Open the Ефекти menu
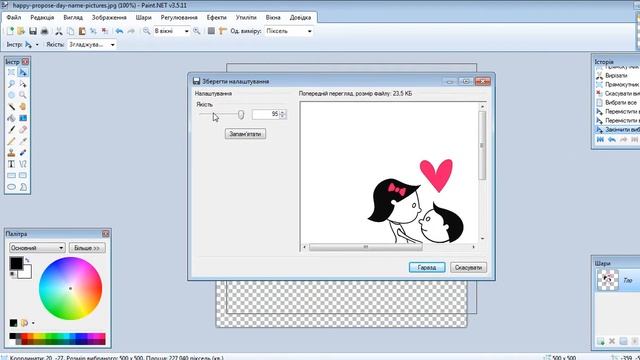 pyautogui.click(x=216, y=18)
